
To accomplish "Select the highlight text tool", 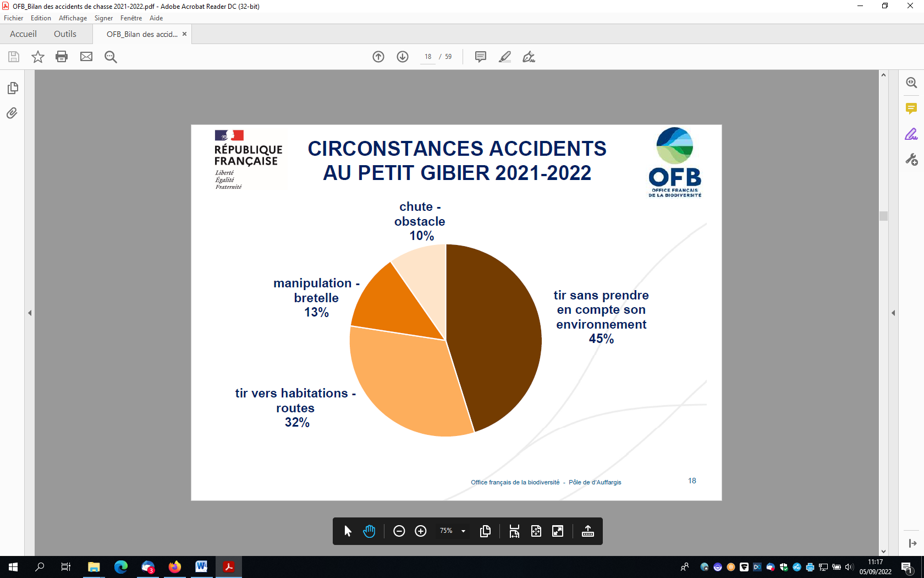I will [504, 57].
